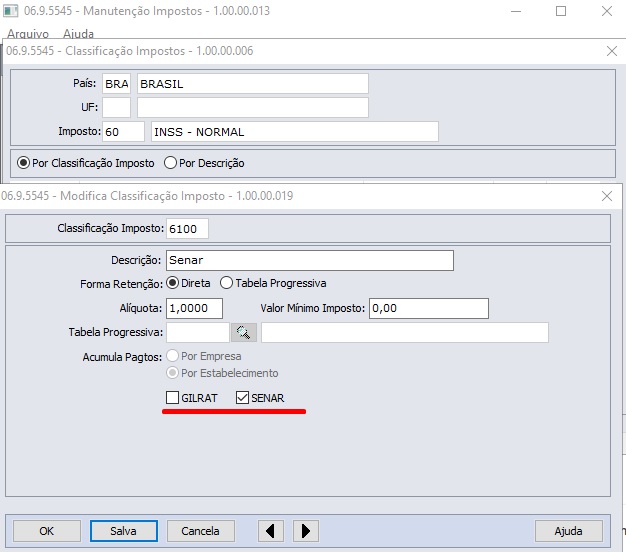Viewport: 626px width, 552px height.
Task: Close the Classificação Impostos window
Action: tap(612, 51)
